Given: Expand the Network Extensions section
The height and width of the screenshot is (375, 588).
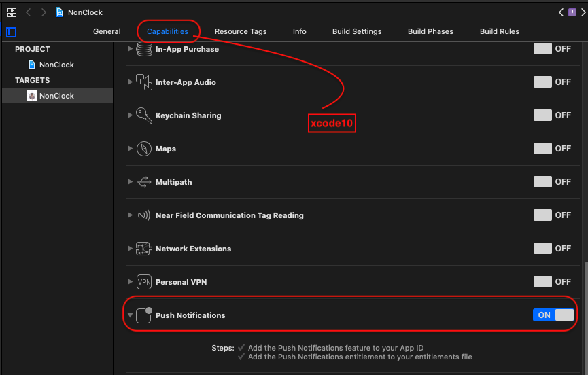Looking at the screenshot, I should [130, 248].
